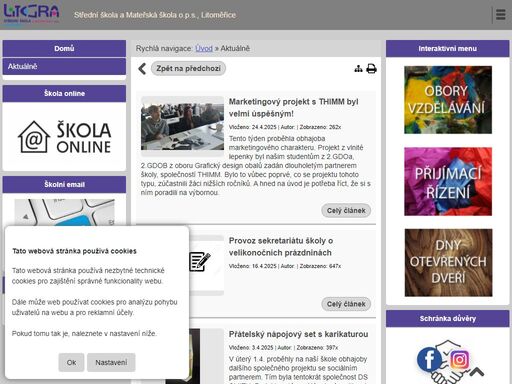
Task: Open the Marketingový projekt s THIMM headline
Action: (x=294, y=107)
